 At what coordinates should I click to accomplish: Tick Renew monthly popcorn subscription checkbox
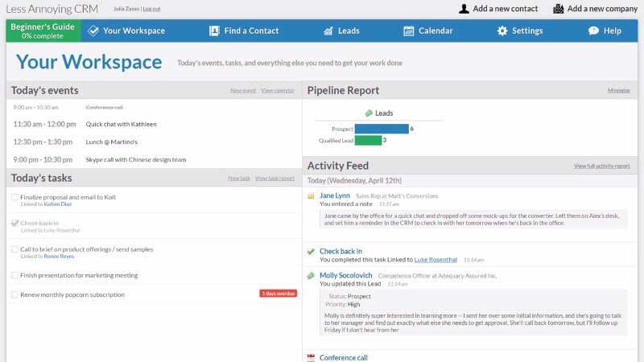[14, 295]
